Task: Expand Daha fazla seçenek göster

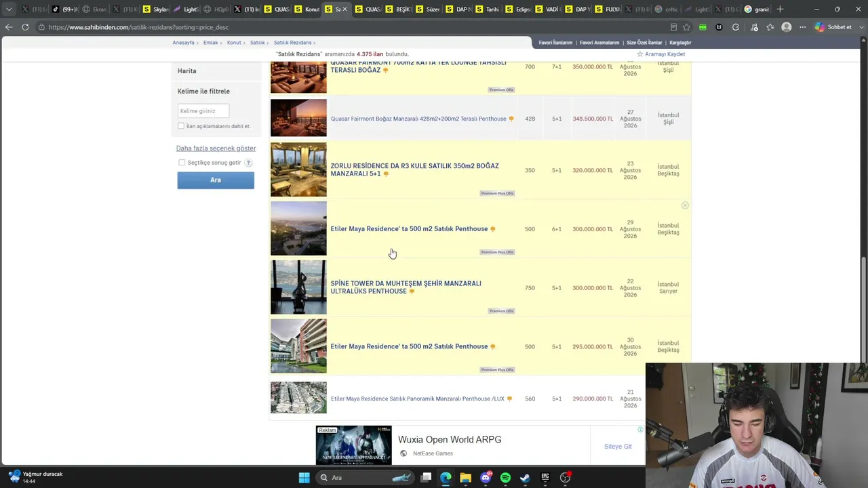Action: pos(216,148)
